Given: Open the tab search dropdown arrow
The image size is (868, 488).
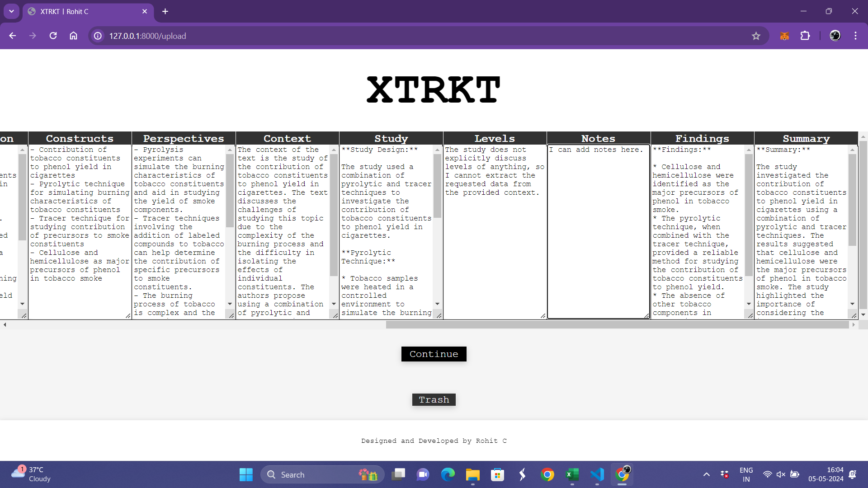Looking at the screenshot, I should [11, 11].
